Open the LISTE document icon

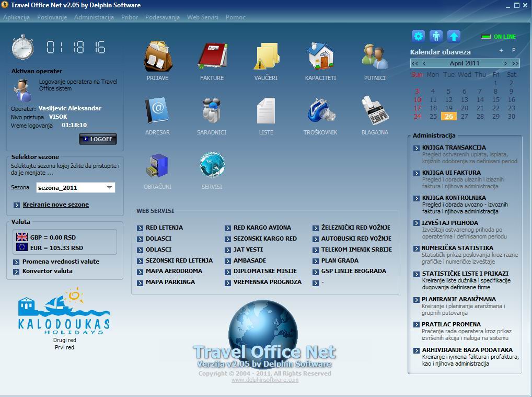pyautogui.click(x=266, y=111)
